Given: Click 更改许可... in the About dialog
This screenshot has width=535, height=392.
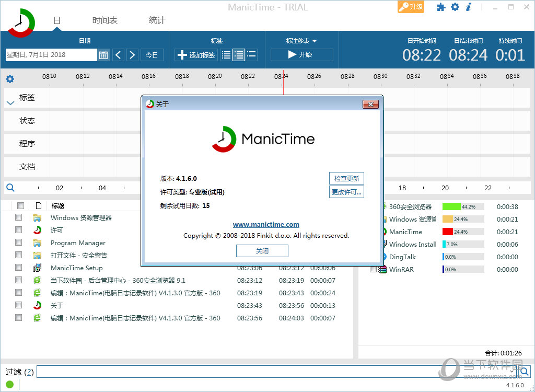Looking at the screenshot, I should coord(347,192).
